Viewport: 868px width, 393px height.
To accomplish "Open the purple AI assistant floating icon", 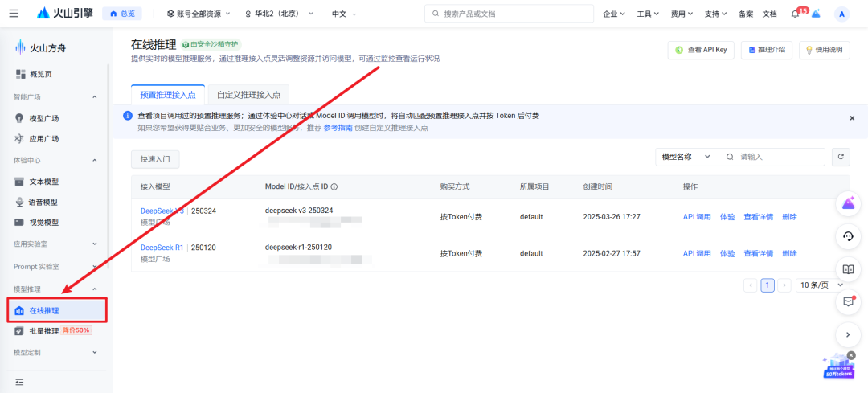I will [848, 203].
